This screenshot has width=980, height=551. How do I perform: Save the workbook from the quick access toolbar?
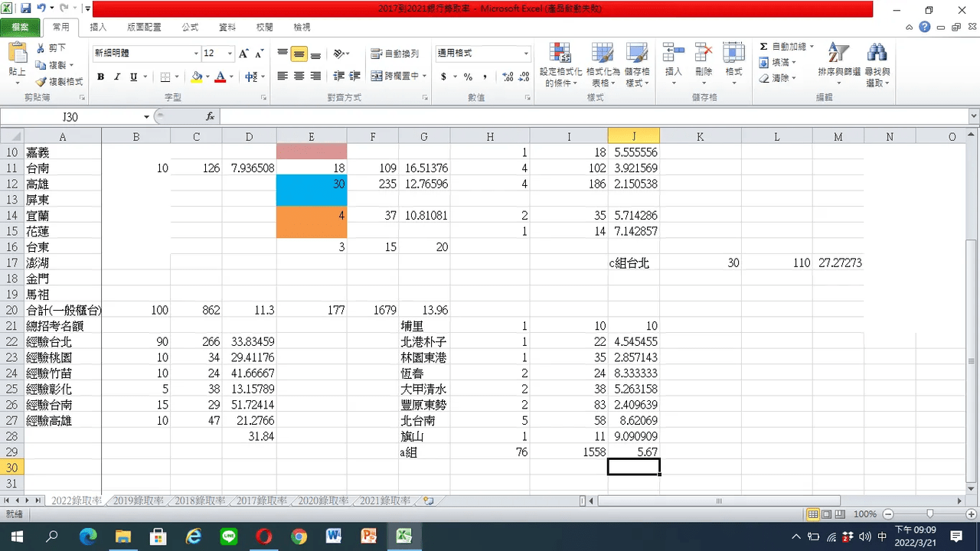(25, 9)
